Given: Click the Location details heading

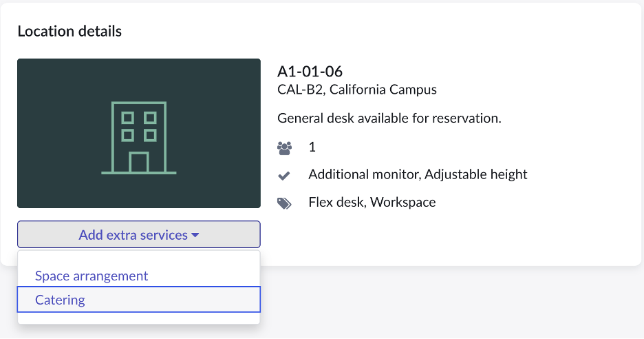Looking at the screenshot, I should tap(69, 31).
